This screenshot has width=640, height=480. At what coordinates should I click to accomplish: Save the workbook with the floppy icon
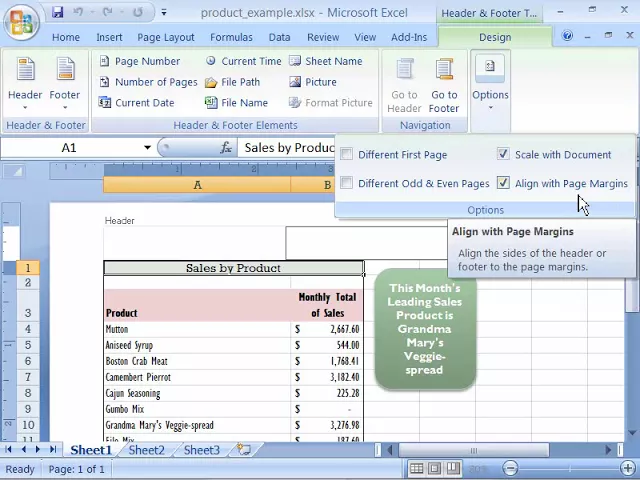[x=58, y=12]
